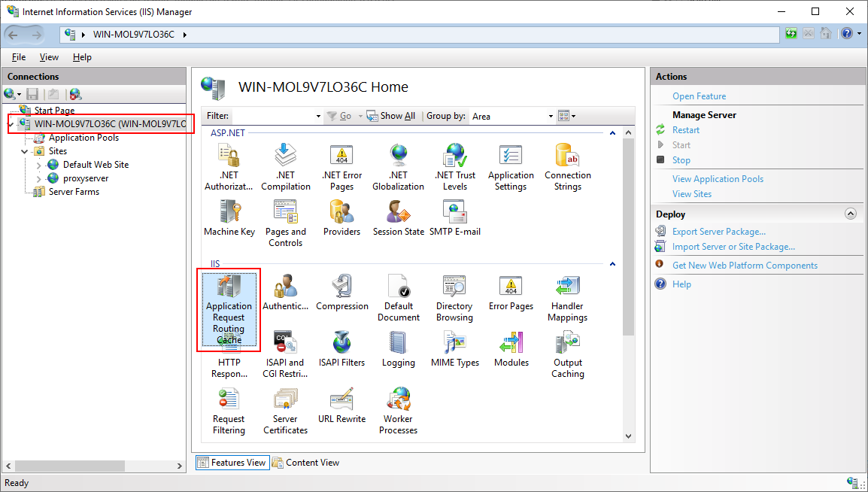Viewport: 868px width, 492px height.
Task: Expand the Default Web Site node
Action: pyautogui.click(x=39, y=165)
